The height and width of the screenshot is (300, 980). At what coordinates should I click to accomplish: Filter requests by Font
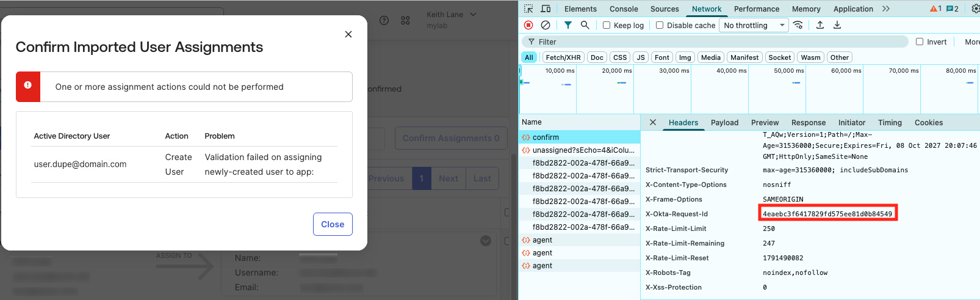pos(662,57)
